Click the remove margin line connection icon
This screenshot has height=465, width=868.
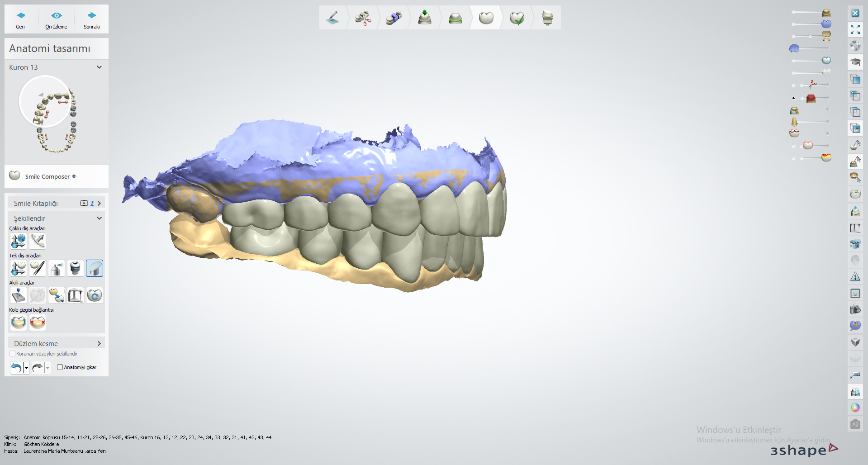pos(38,323)
